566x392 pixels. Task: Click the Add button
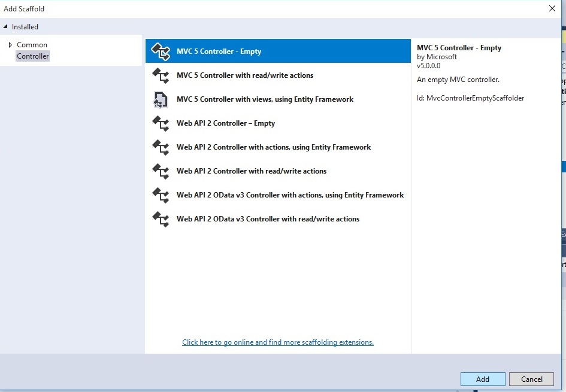click(x=483, y=379)
